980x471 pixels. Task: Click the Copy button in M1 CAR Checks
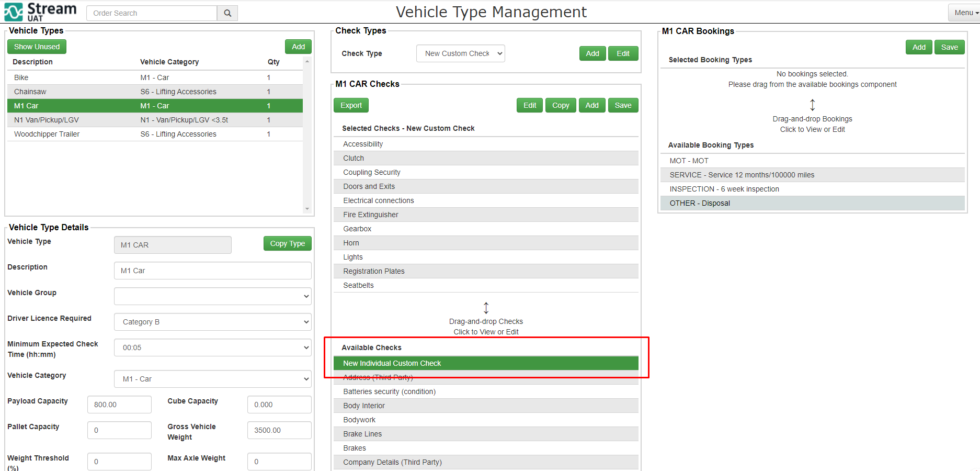coord(560,105)
